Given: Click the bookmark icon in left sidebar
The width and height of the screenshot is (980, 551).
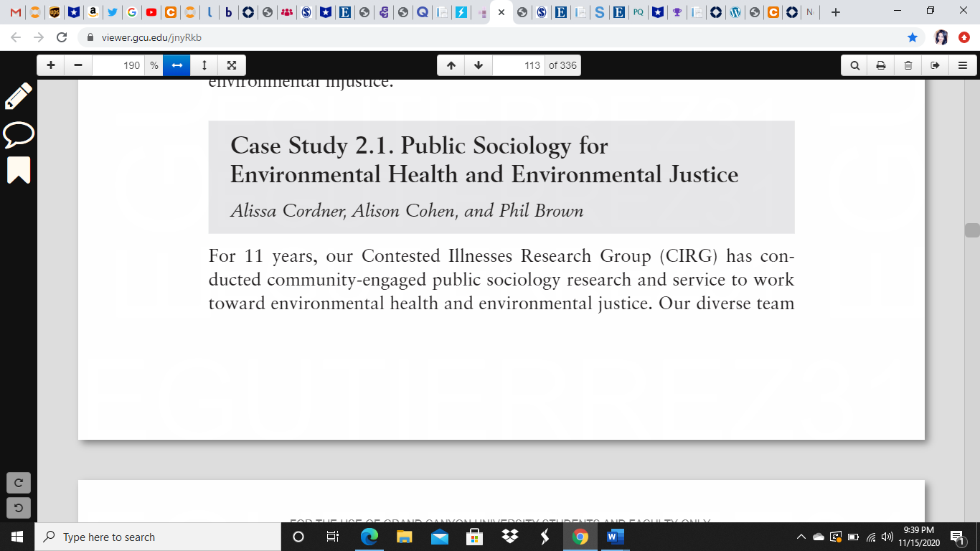Looking at the screenshot, I should click(x=19, y=170).
